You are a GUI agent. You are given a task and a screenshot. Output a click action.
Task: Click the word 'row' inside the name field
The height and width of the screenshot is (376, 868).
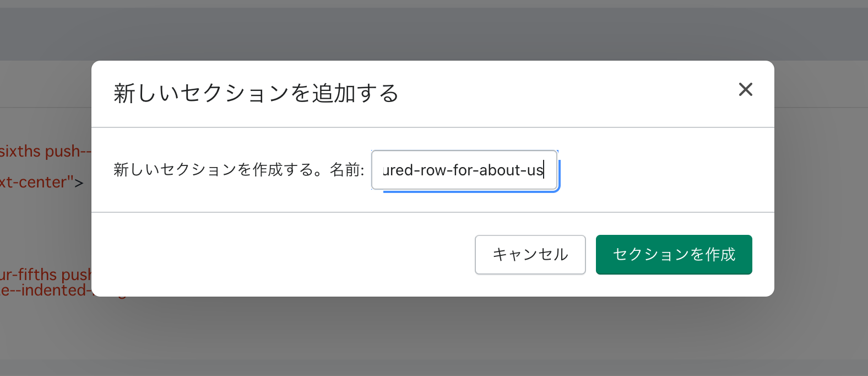click(x=433, y=170)
